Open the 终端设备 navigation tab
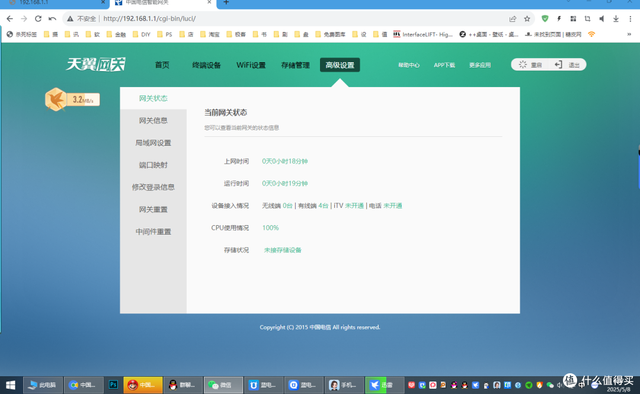640x394 pixels. 206,65
